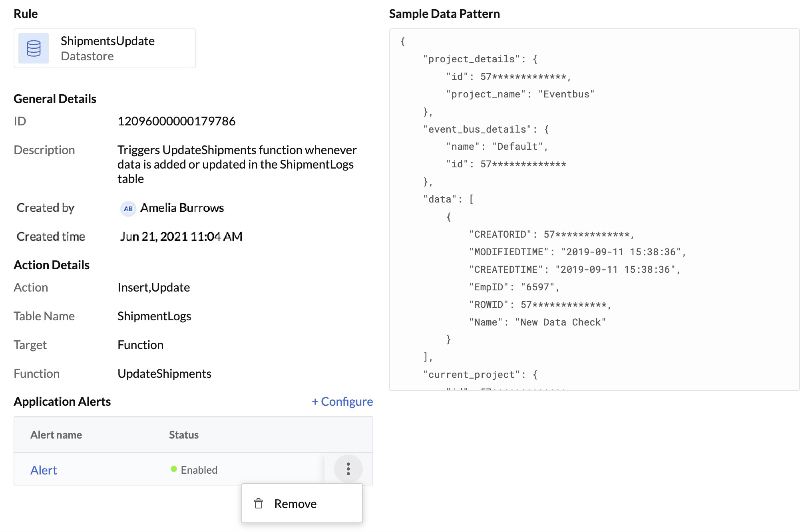Click the Amelia Burrows name text
The width and height of the screenshot is (808, 532).
(182, 208)
